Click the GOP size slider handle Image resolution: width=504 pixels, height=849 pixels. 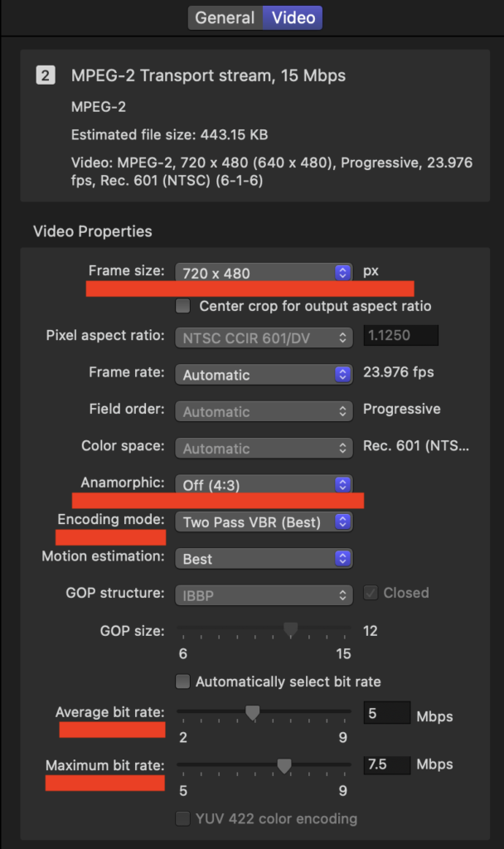[290, 630]
